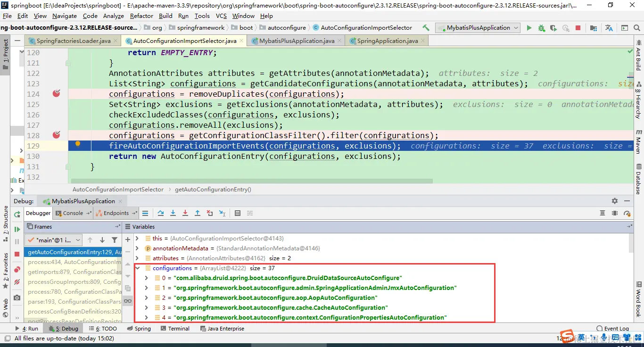Click the Step Out debugger icon
The width and height of the screenshot is (644, 347).
click(x=198, y=213)
